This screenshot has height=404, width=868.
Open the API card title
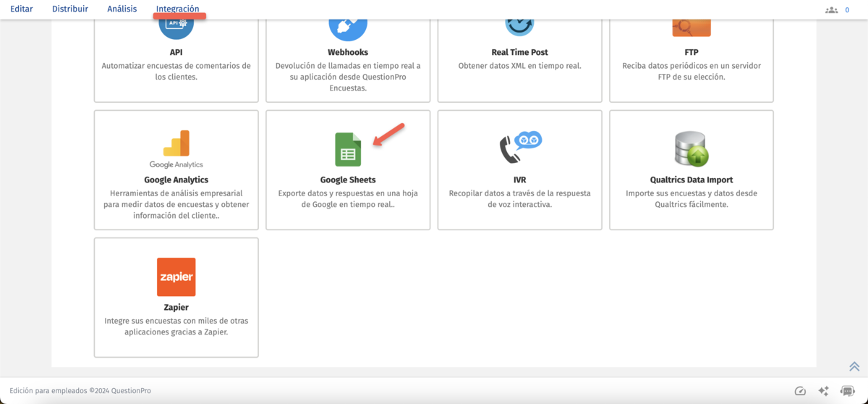pyautogui.click(x=176, y=52)
